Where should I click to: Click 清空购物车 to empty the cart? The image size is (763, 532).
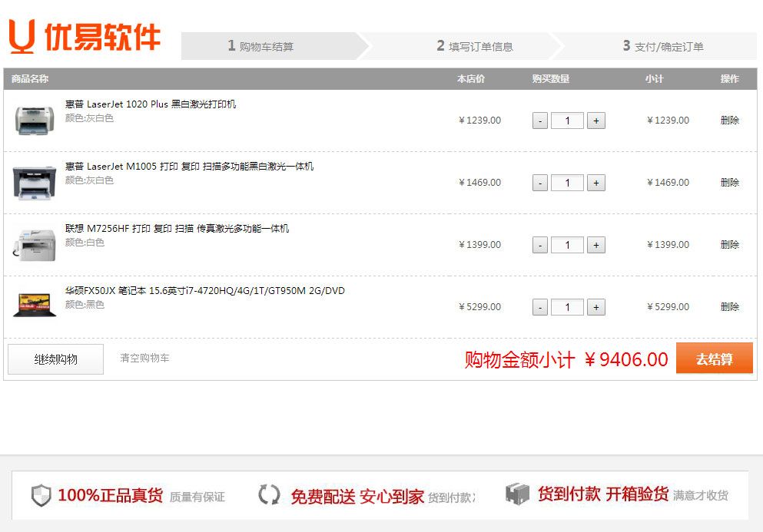(x=144, y=359)
